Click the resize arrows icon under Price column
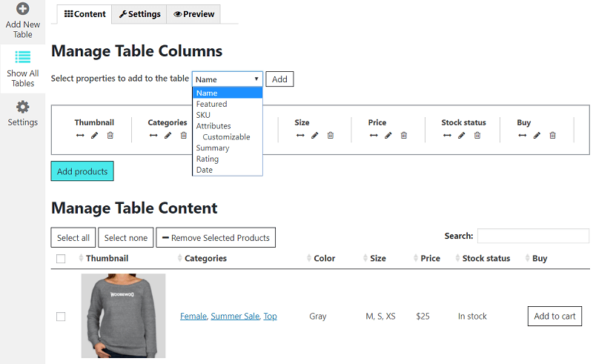This screenshot has width=593, height=364. click(373, 135)
